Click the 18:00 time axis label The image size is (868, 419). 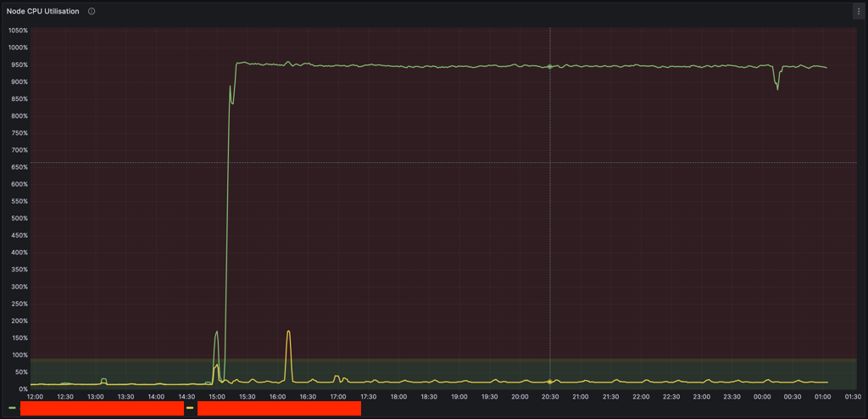click(x=398, y=397)
